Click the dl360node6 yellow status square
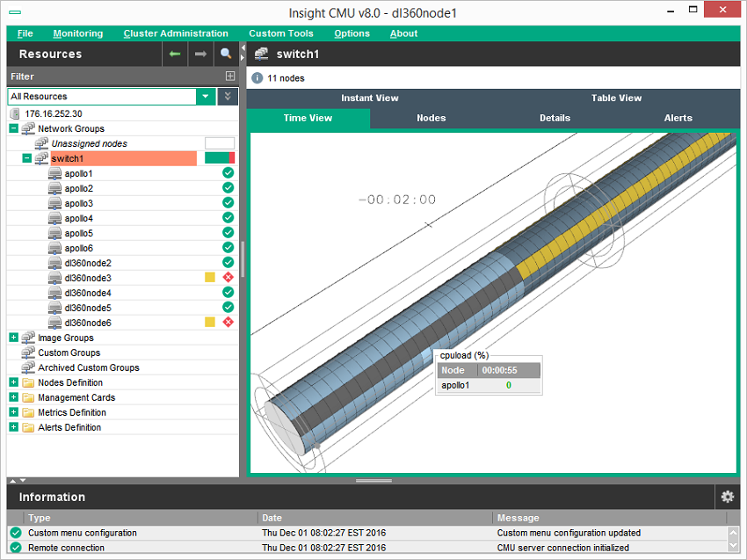 pos(210,322)
